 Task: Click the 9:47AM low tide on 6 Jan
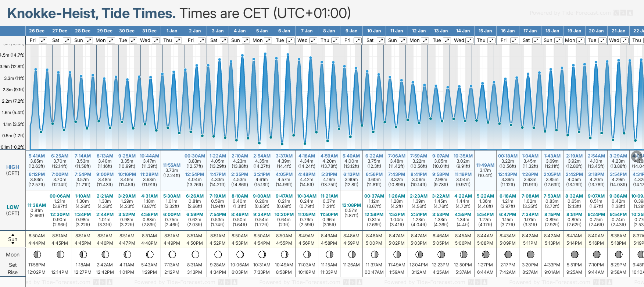click(x=284, y=196)
